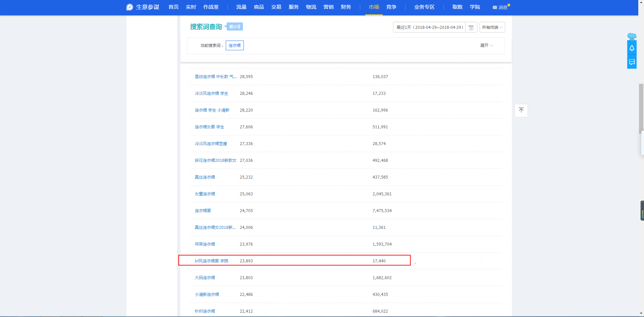Select the 市场 menu tab
This screenshot has width=644, height=317.
pyautogui.click(x=374, y=7)
